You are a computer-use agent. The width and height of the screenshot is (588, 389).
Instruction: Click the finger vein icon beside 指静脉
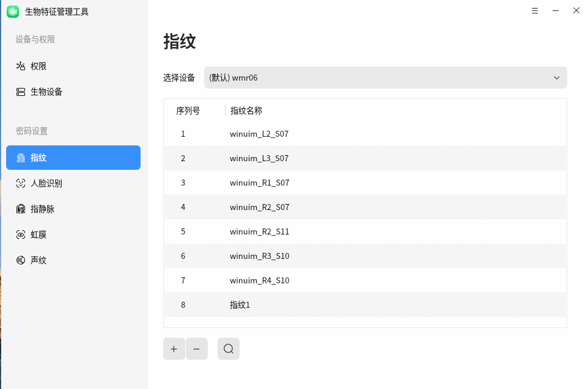pyautogui.click(x=21, y=209)
